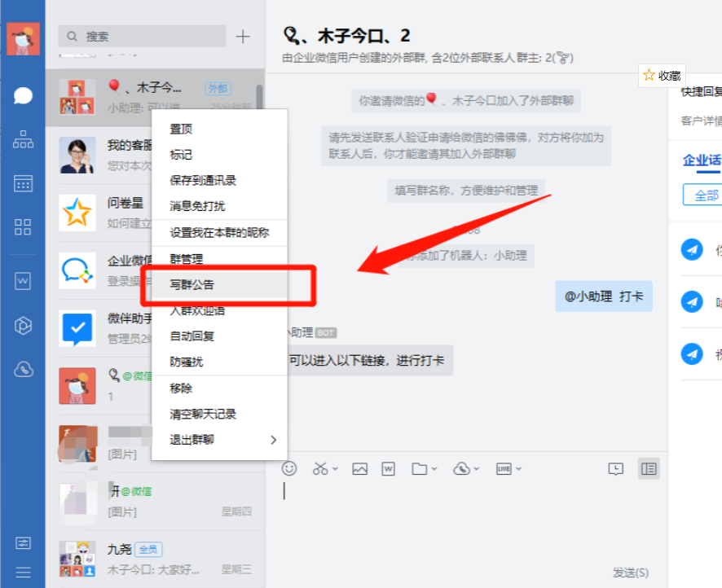Click the send image icon
Image resolution: width=722 pixels, height=588 pixels.
359,469
